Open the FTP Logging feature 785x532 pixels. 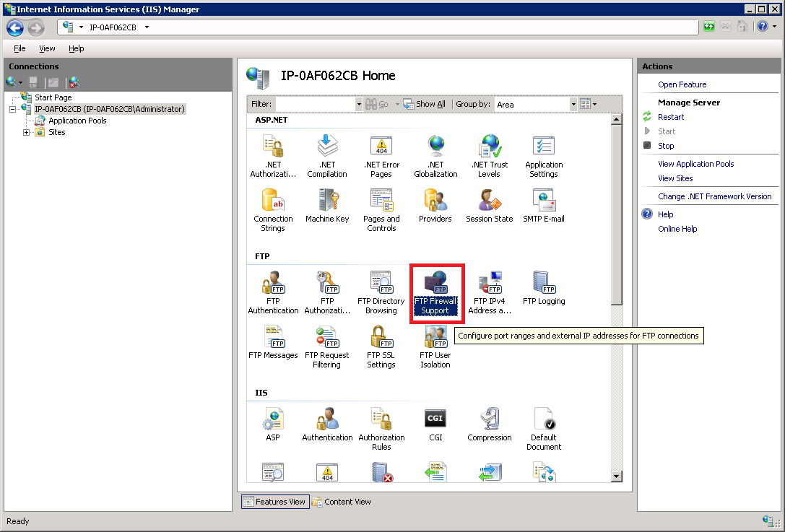(544, 288)
